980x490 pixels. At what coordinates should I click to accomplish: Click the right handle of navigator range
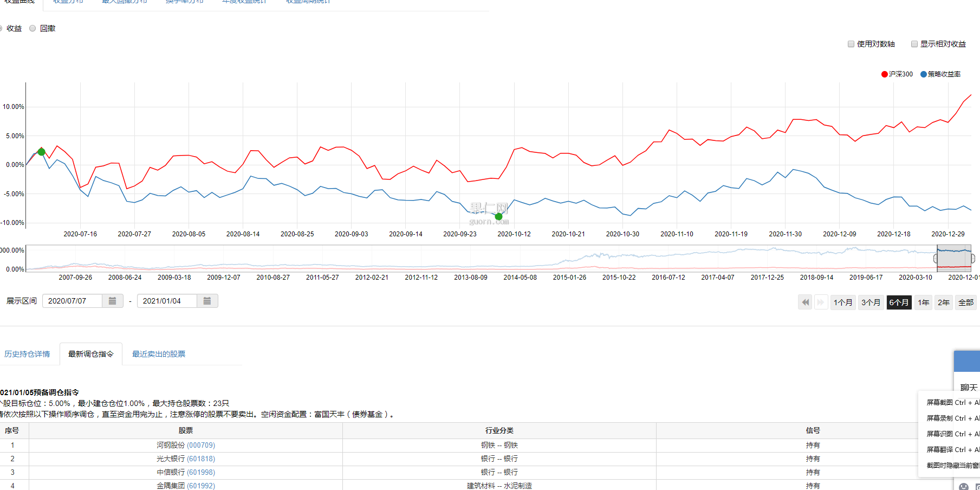tap(972, 259)
